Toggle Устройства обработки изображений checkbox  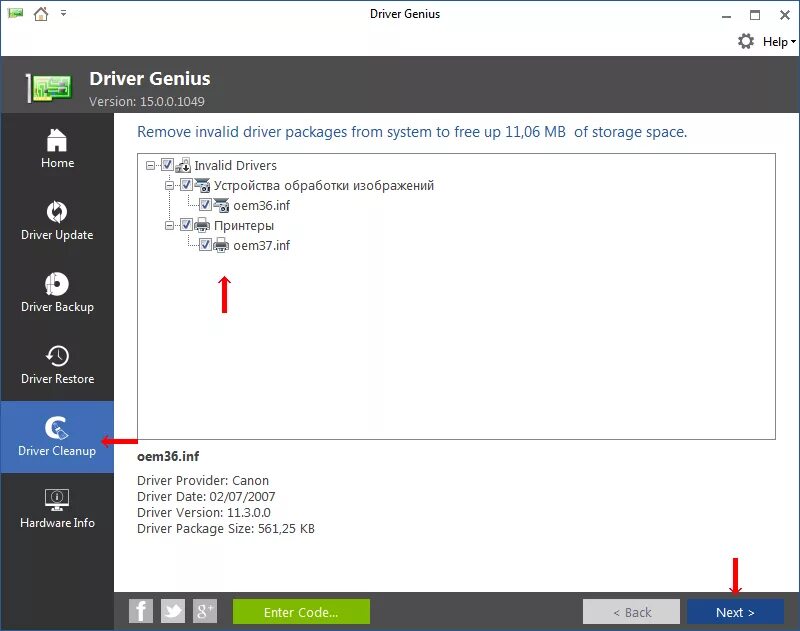[186, 185]
